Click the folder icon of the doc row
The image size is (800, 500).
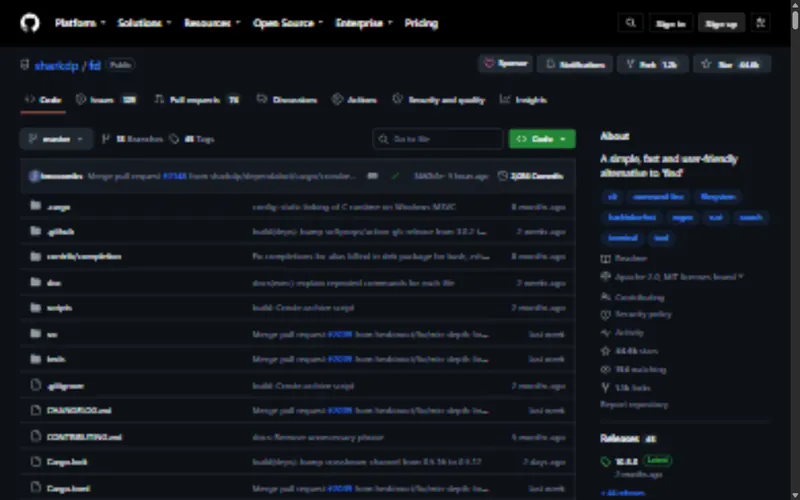coord(35,282)
